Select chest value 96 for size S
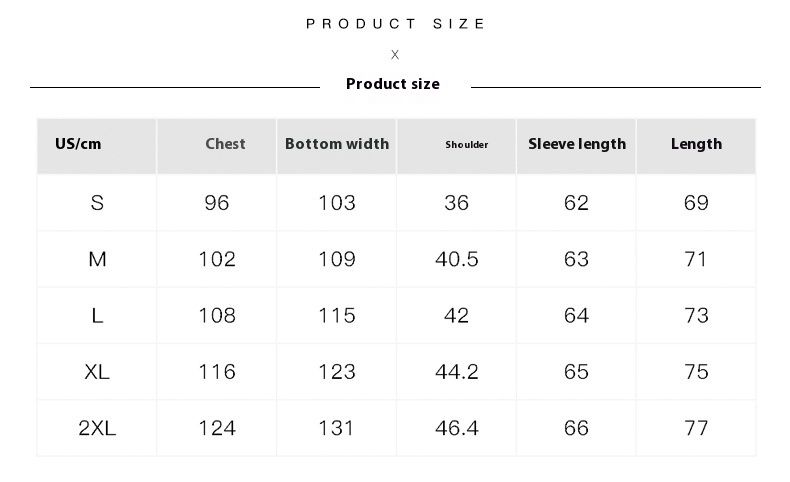This screenshot has height=482, width=790. 217,203
